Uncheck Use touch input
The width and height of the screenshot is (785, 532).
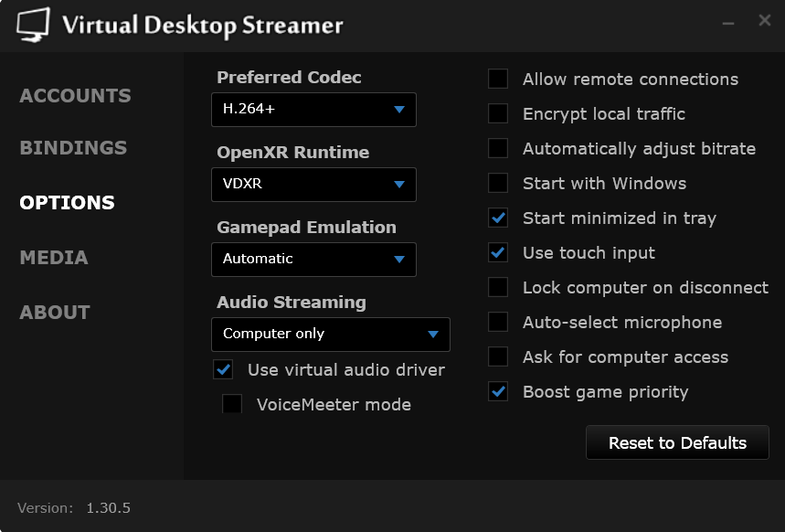[498, 253]
